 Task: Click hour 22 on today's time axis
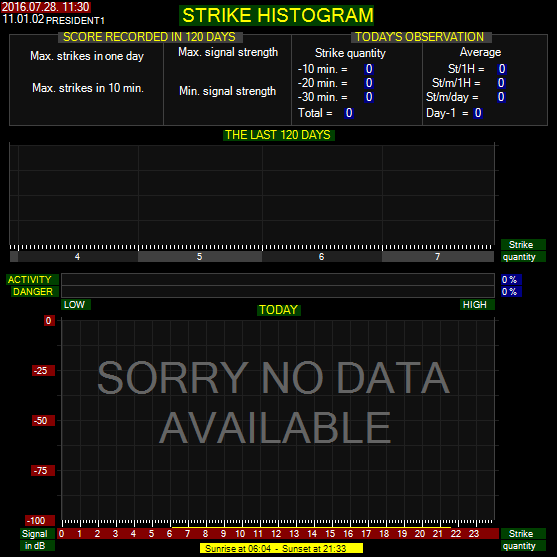456,534
